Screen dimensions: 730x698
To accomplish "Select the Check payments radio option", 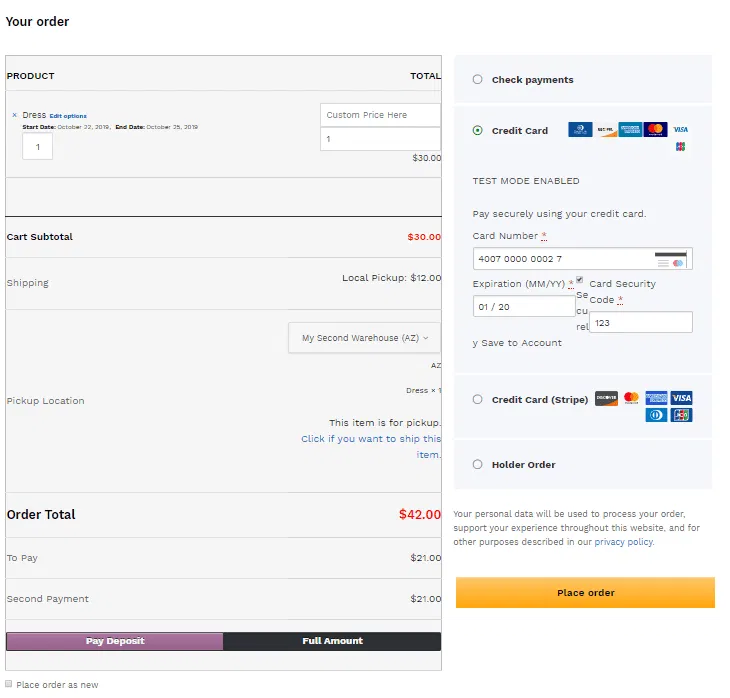I will pyautogui.click(x=477, y=80).
